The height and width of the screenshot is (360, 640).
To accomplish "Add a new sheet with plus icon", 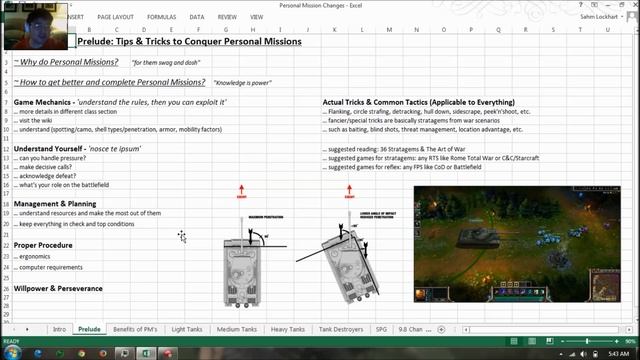I will [x=441, y=329].
